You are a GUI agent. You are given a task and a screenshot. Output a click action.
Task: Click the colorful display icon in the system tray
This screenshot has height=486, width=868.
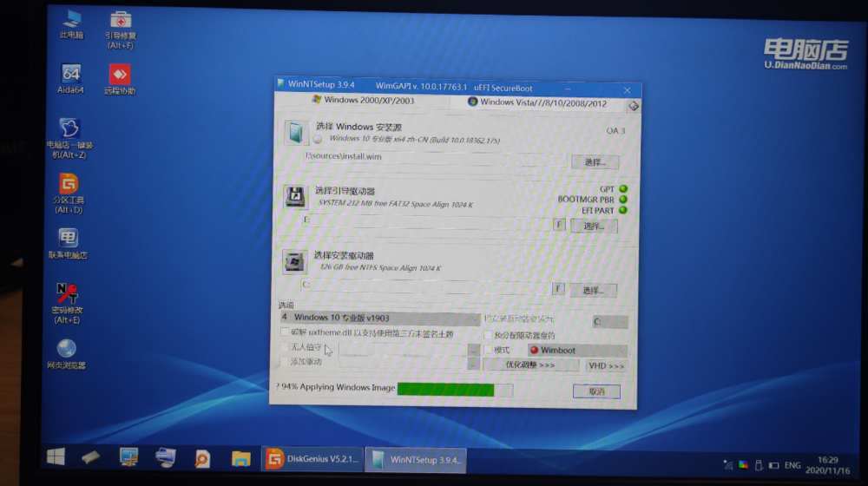tap(744, 465)
